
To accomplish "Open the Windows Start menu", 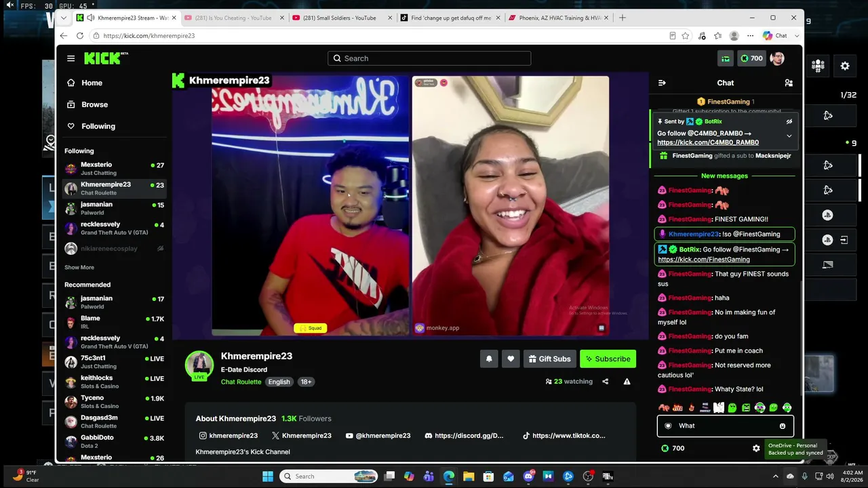I will [x=267, y=476].
